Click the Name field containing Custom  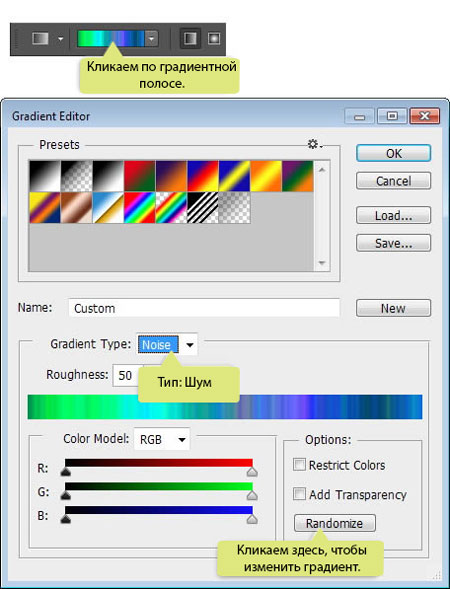204,308
